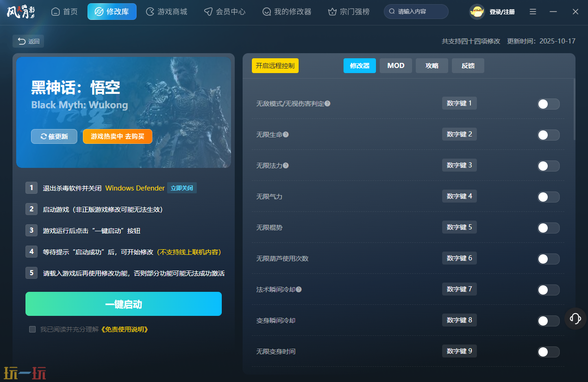Toggle the 无限气力 switch
Viewport: 588px width, 382px height.
(549, 197)
